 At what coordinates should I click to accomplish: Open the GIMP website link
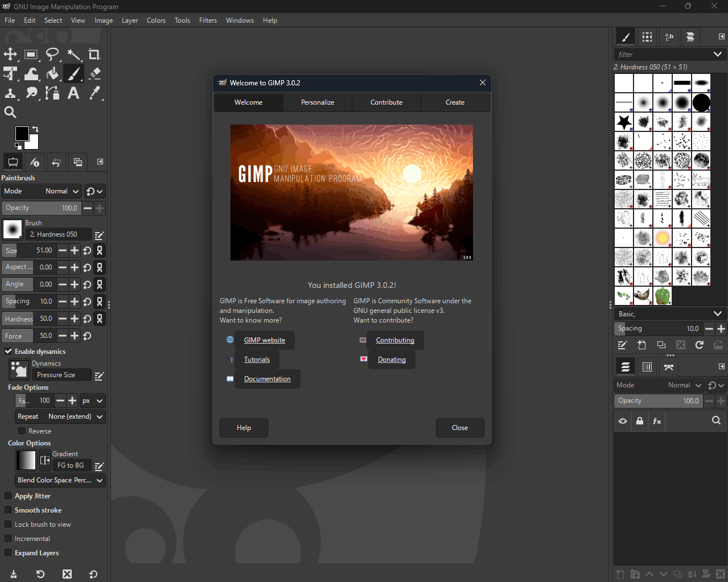tap(265, 340)
